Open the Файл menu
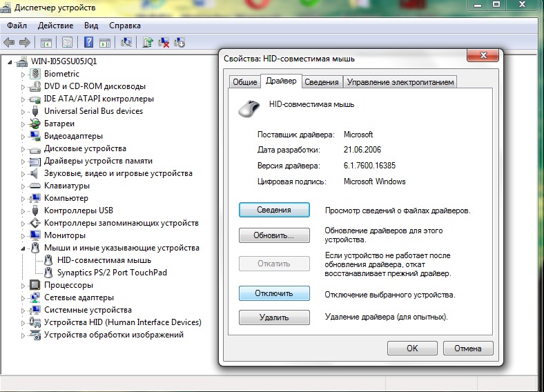Image resolution: width=544 pixels, height=392 pixels. pos(17,26)
